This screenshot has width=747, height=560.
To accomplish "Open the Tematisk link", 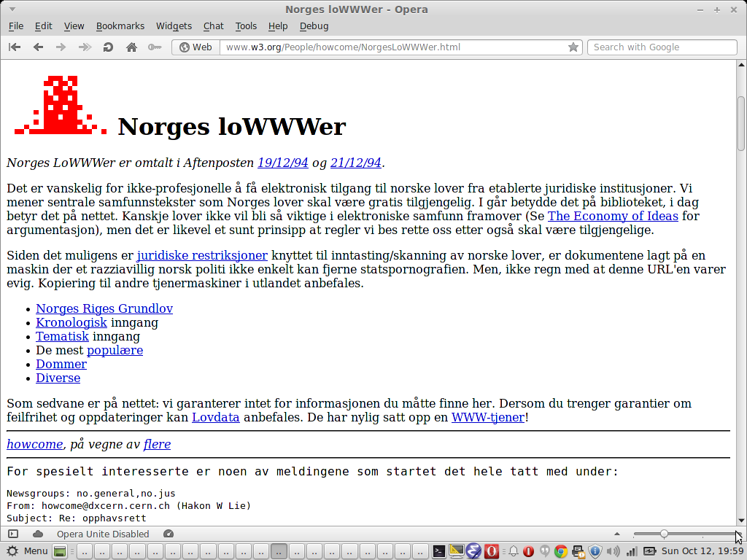I will pyautogui.click(x=63, y=337).
